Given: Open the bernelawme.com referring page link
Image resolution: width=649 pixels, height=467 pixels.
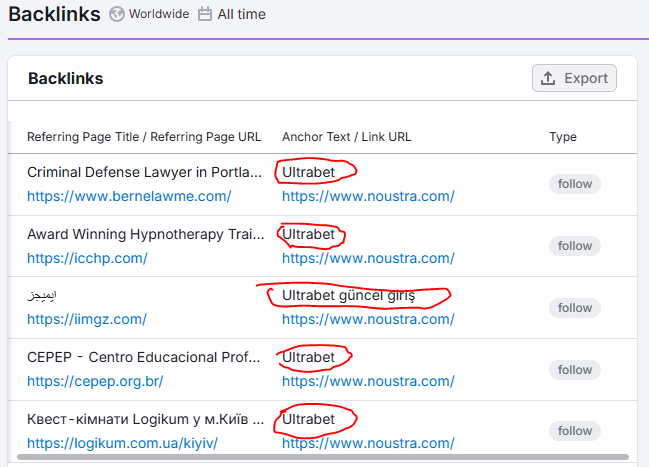Looking at the screenshot, I should [129, 196].
